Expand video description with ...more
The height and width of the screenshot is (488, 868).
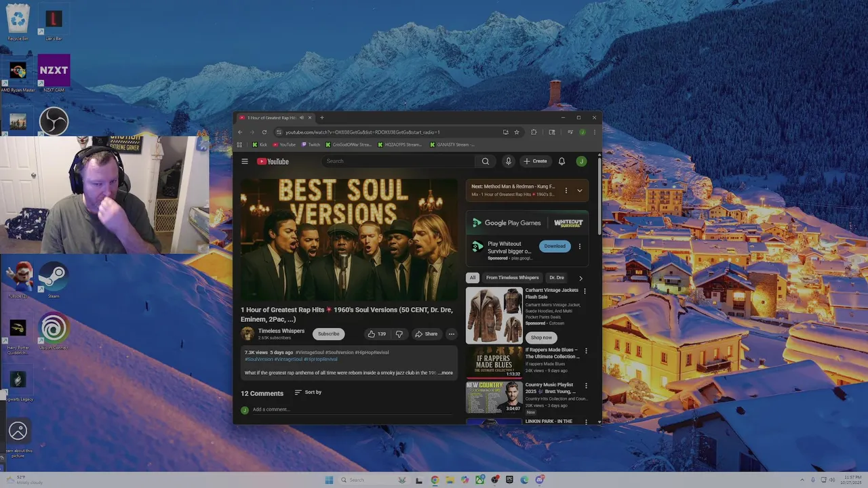[x=445, y=373]
